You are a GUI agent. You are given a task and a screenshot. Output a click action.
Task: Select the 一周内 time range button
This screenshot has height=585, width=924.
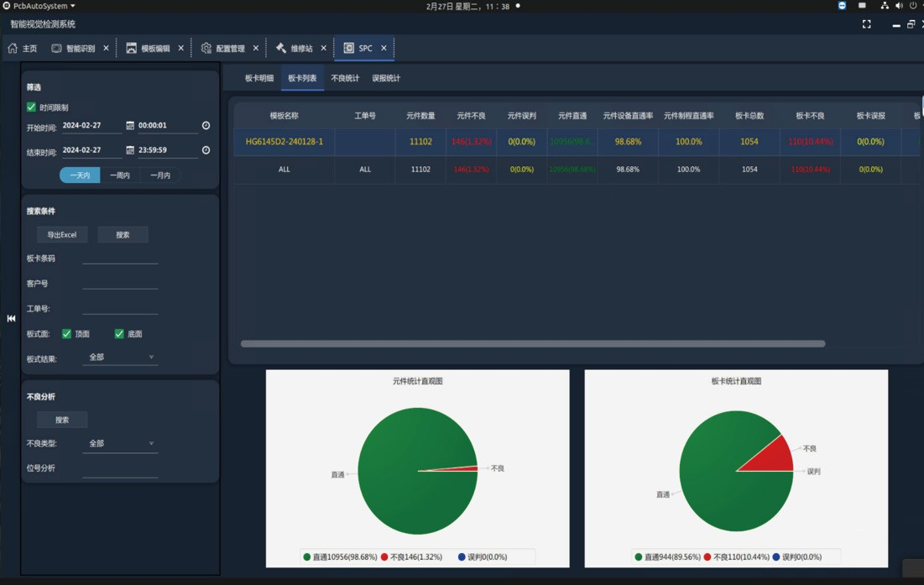point(120,175)
